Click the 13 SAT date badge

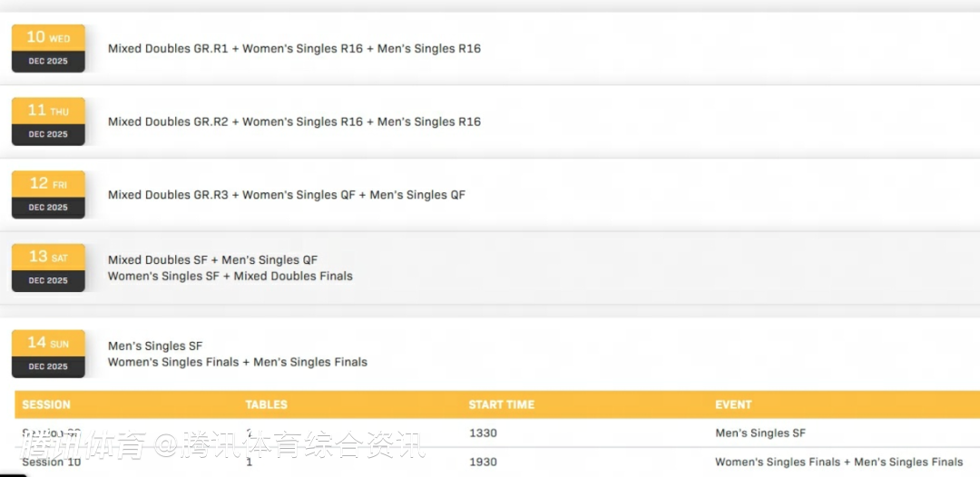pos(48,268)
